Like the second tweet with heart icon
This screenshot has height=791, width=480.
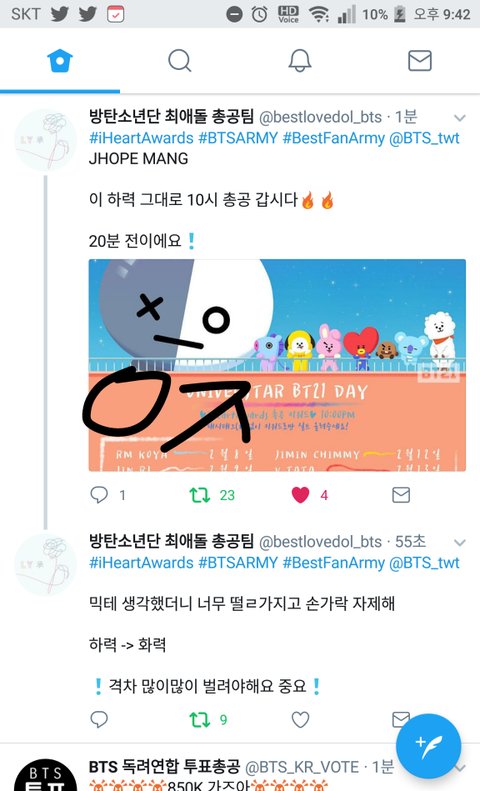(x=301, y=719)
